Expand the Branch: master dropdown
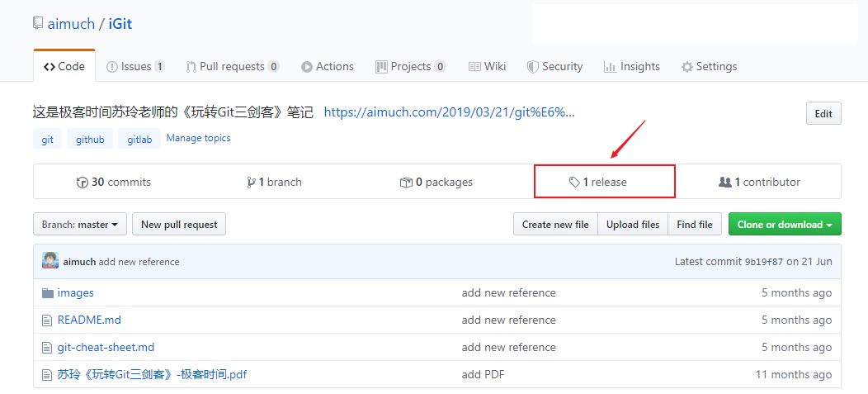The image size is (868, 394). coord(80,225)
